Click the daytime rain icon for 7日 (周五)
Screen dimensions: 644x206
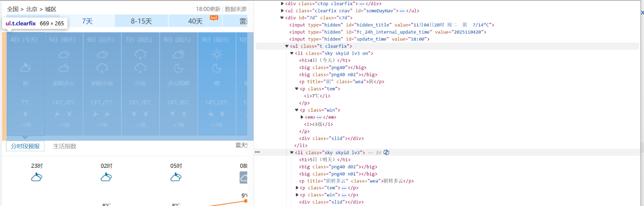pos(140,54)
